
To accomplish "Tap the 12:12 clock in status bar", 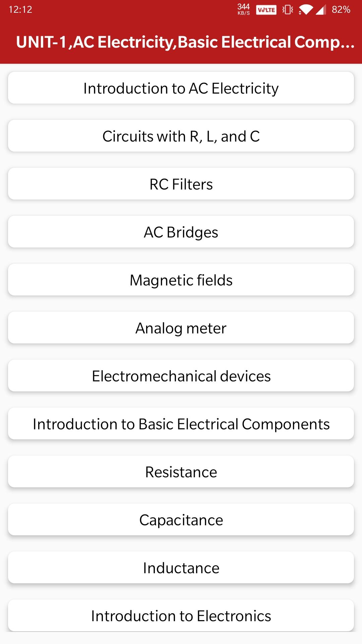I will pos(20,10).
